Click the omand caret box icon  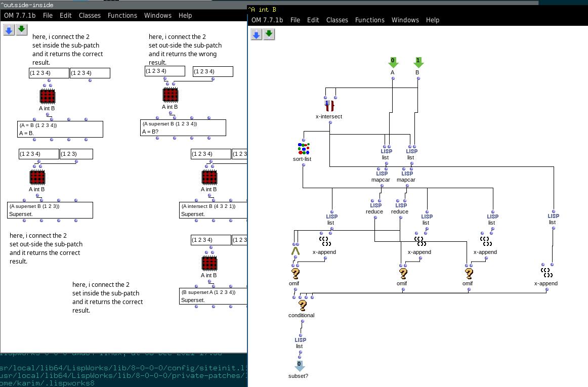tap(296, 250)
